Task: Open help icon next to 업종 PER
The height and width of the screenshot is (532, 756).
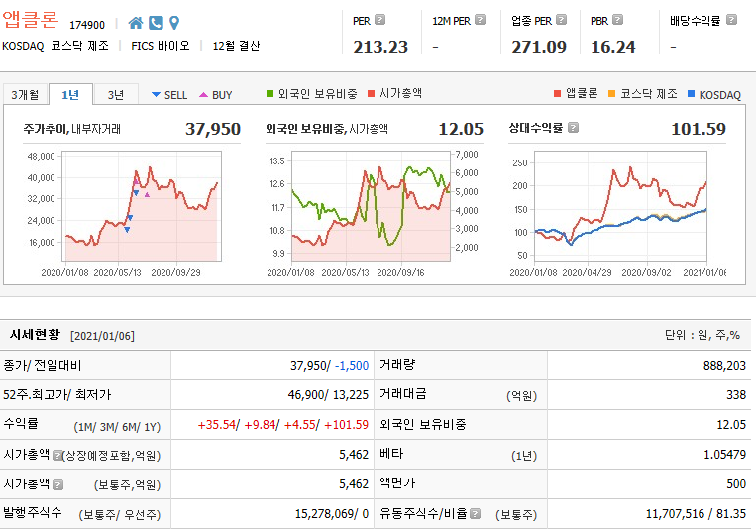Action: 561,20
